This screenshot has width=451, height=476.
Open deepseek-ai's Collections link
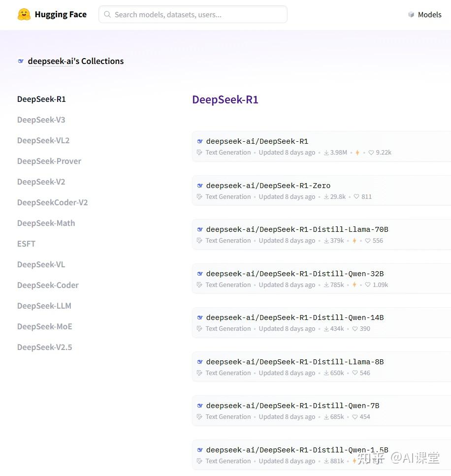click(76, 61)
